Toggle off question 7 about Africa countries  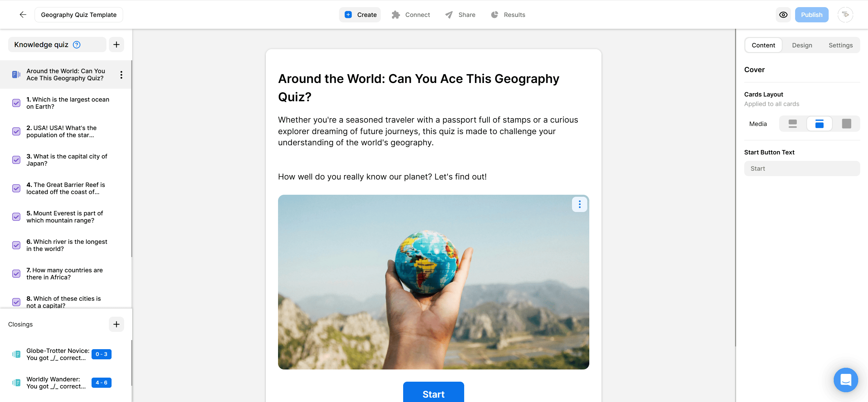pyautogui.click(x=16, y=274)
